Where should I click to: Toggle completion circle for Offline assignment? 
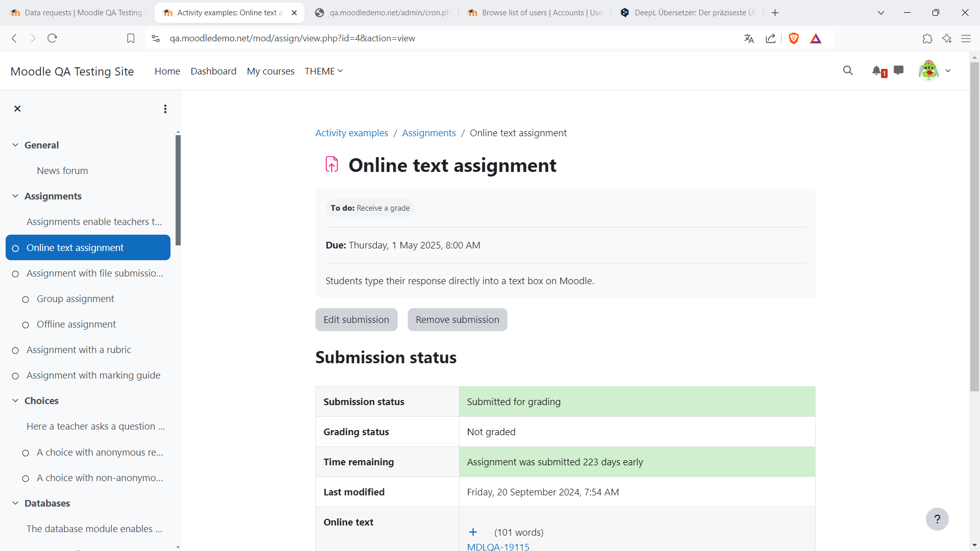(26, 325)
